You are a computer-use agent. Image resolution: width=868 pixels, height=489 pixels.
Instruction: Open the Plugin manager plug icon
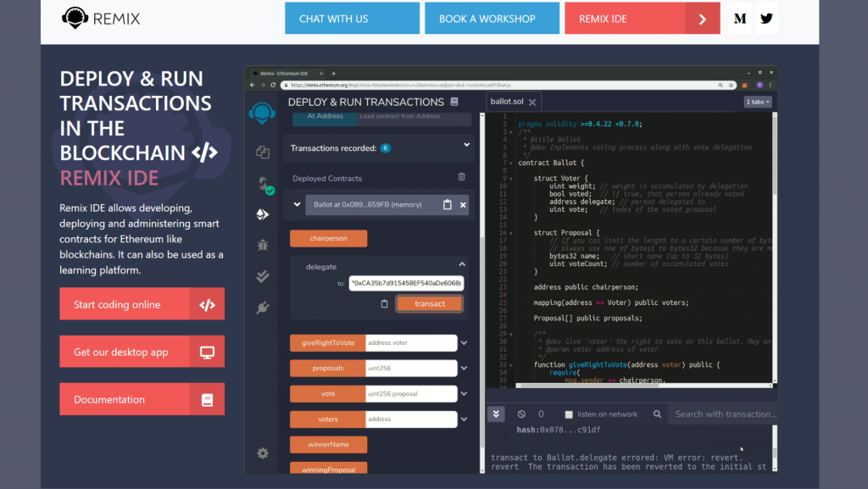point(263,308)
